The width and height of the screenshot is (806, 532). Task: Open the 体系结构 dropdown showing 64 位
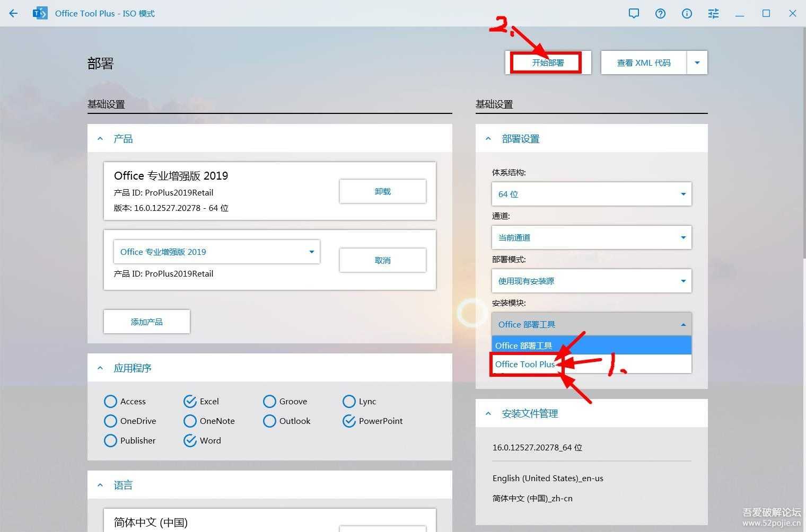pos(592,194)
